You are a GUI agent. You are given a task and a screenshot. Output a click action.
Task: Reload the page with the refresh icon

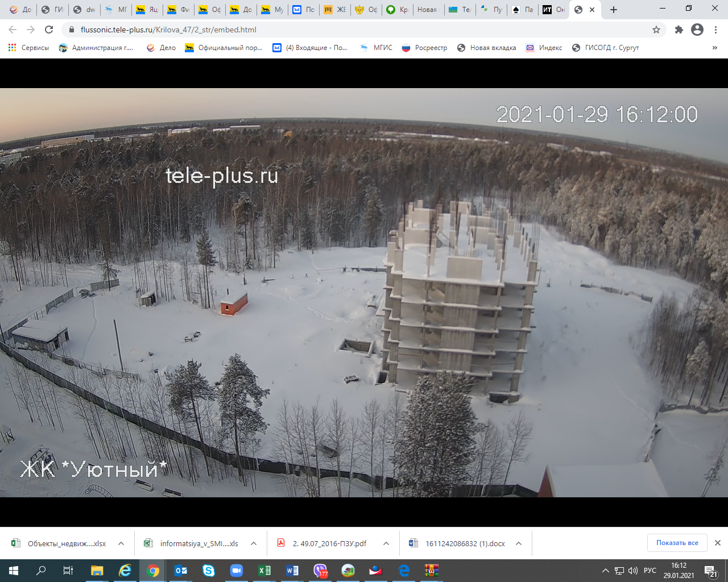pyautogui.click(x=49, y=30)
